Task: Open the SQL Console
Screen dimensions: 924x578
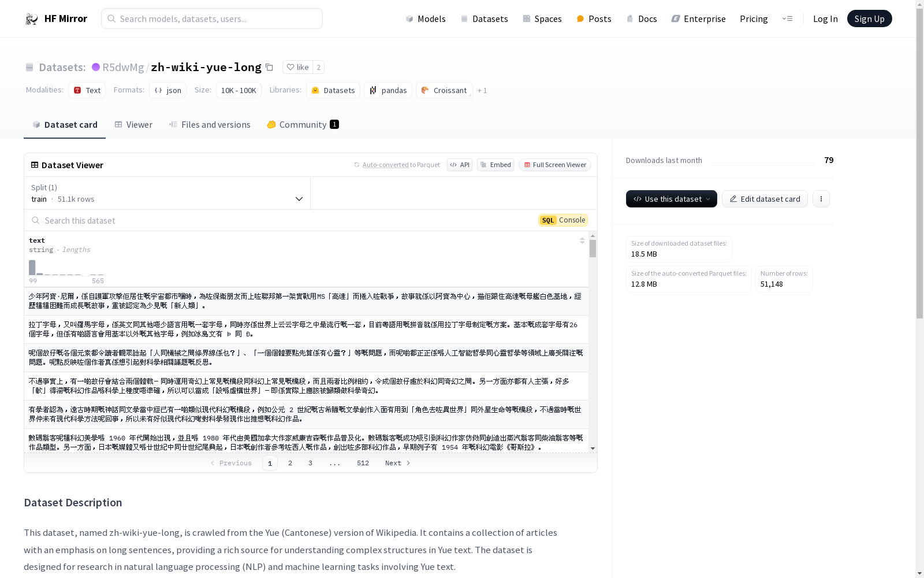Action: tap(563, 220)
